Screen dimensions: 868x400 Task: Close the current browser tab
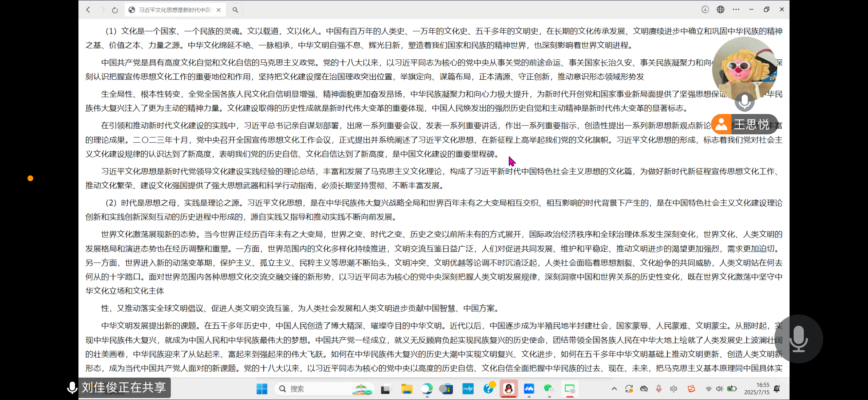click(x=219, y=10)
